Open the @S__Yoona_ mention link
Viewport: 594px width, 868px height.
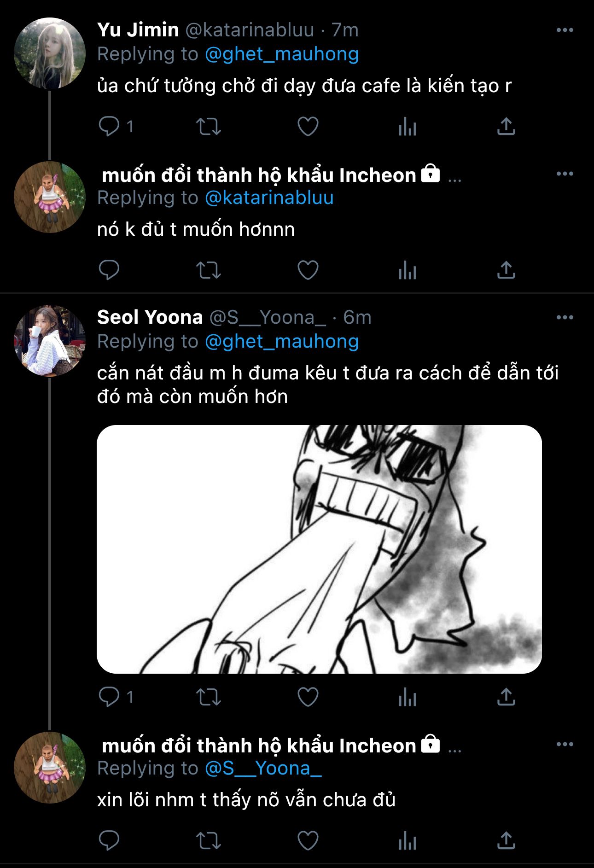point(263,769)
